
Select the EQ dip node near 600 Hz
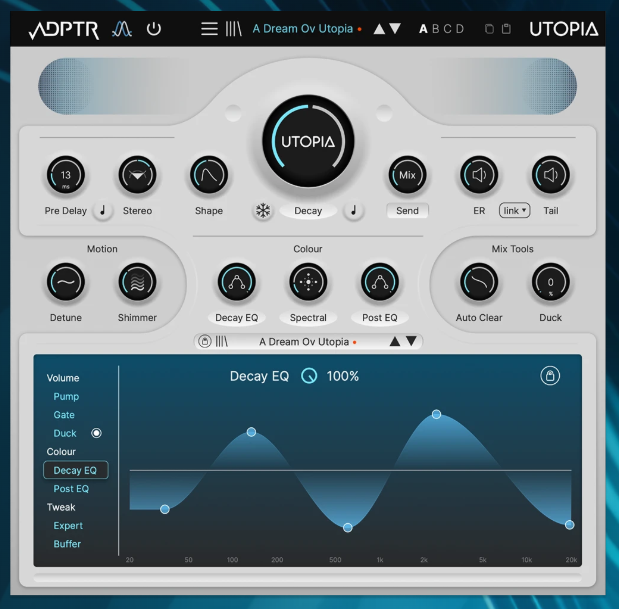347,528
